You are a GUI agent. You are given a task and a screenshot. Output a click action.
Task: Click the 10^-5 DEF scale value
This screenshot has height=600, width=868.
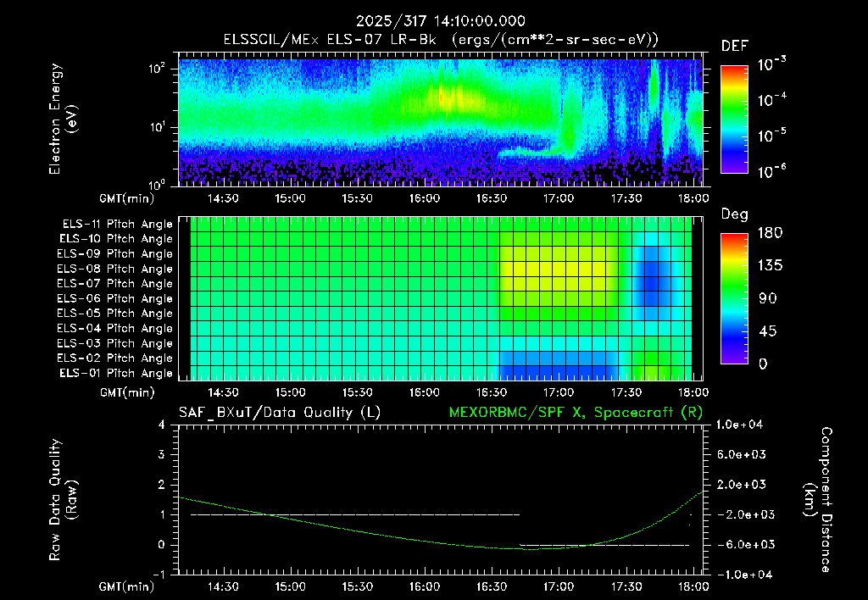771,136
